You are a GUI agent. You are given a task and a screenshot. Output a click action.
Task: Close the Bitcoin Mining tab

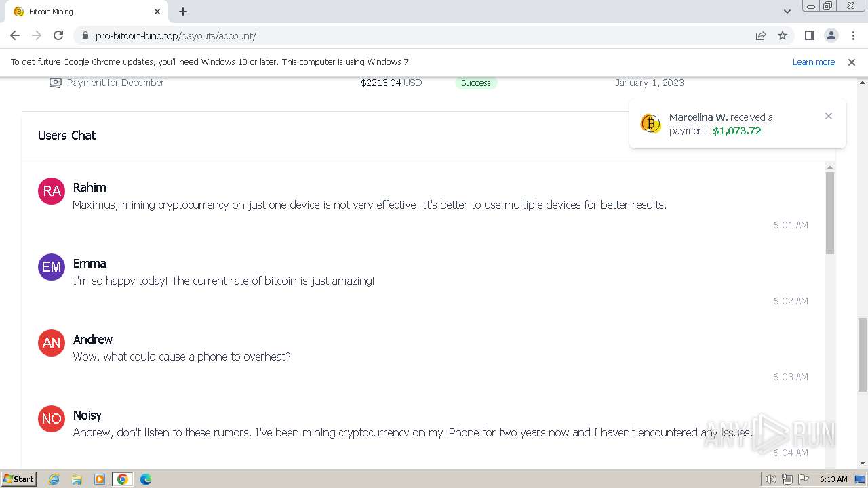coord(157,12)
